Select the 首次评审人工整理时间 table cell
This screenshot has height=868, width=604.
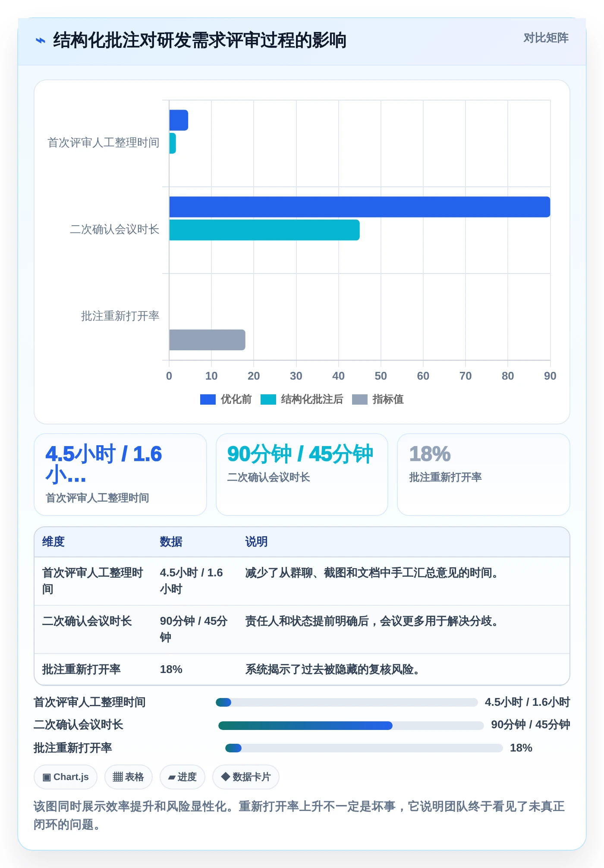[93, 581]
